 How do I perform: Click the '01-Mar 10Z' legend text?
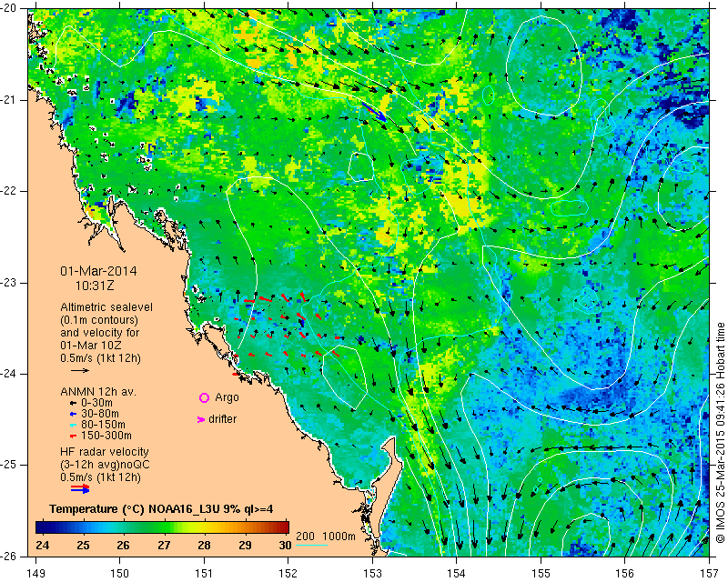(x=91, y=346)
